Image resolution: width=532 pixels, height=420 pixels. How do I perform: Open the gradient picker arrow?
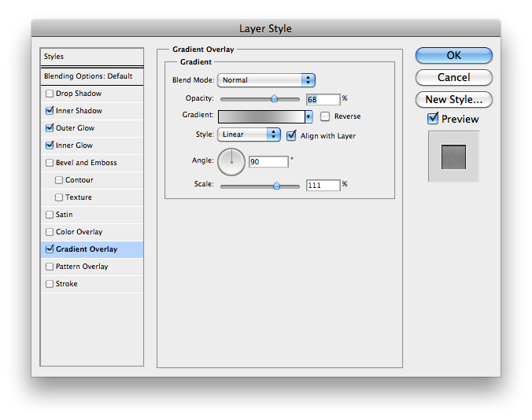point(308,116)
